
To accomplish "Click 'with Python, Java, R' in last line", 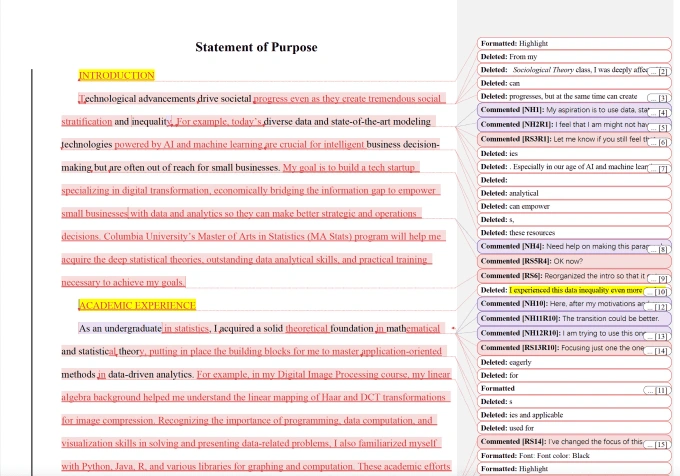I will click(x=104, y=466).
